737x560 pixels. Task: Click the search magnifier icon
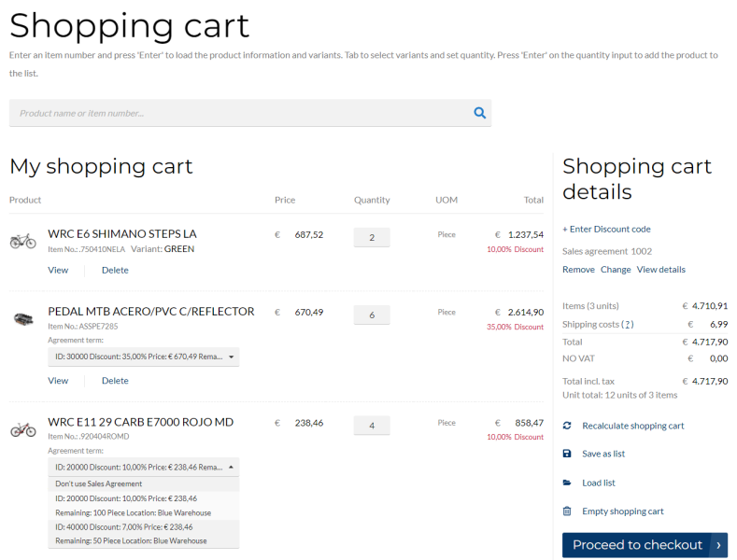pyautogui.click(x=479, y=113)
